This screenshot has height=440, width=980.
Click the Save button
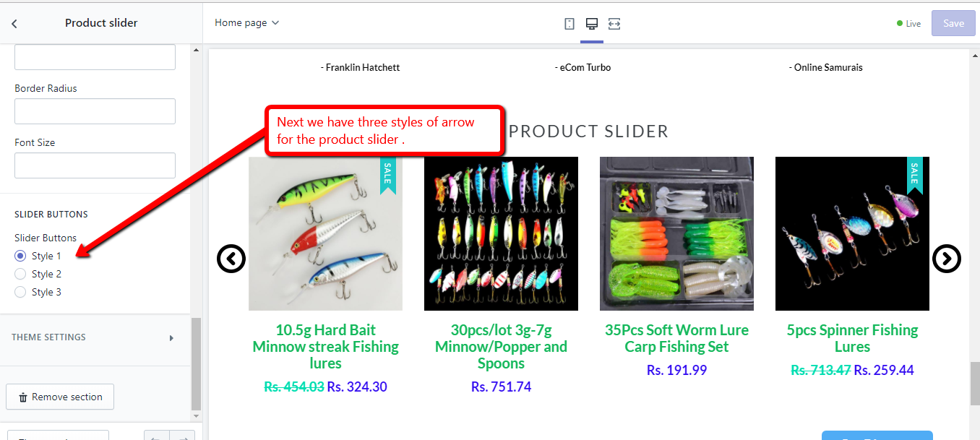[953, 23]
